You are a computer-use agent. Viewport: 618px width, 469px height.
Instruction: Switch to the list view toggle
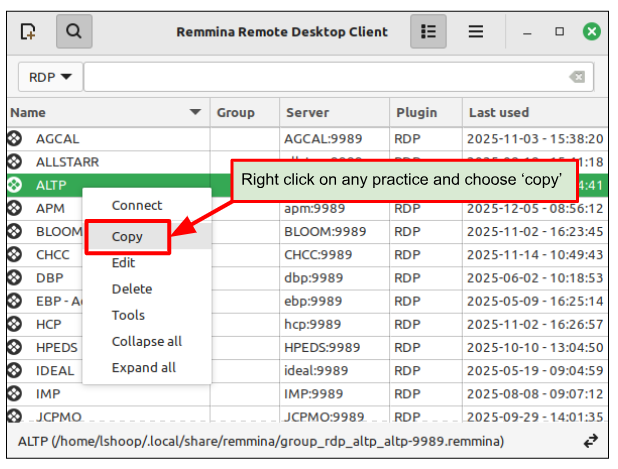(428, 32)
